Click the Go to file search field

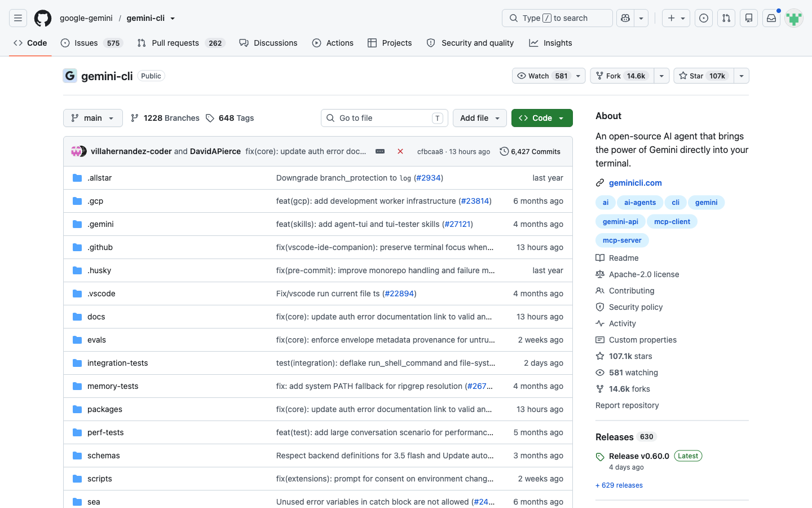385,118
